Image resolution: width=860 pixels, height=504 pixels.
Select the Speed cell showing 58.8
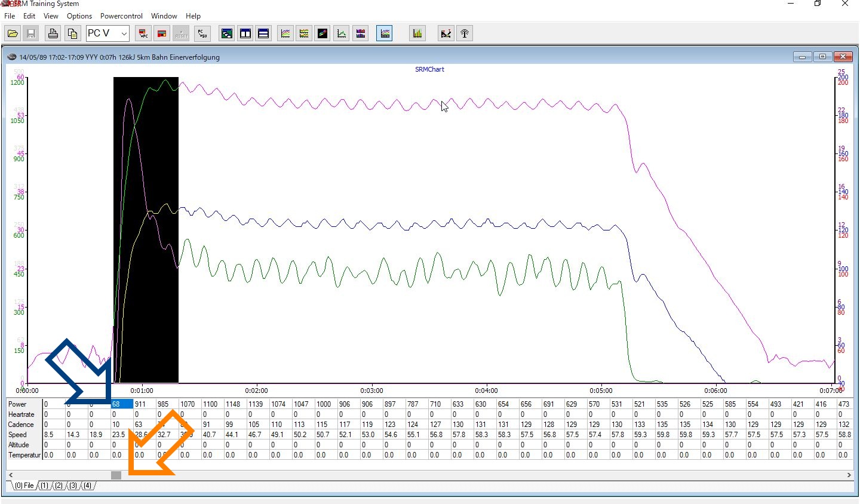pos(845,435)
